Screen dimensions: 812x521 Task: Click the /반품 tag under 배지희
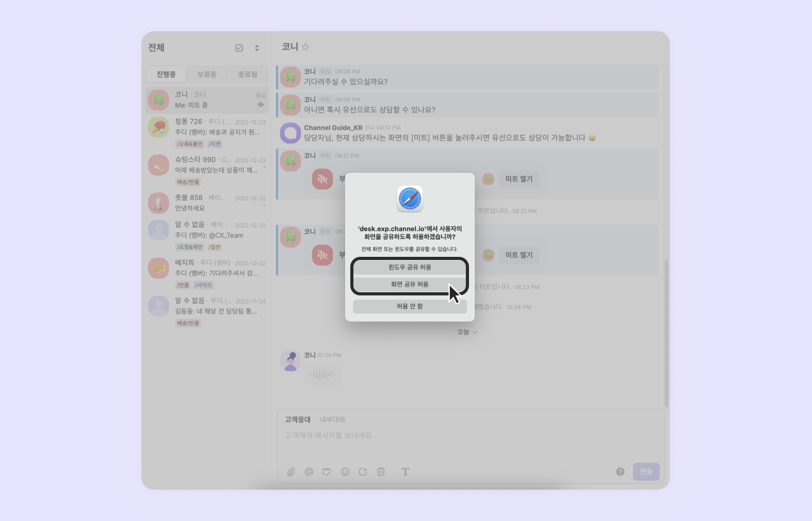[x=183, y=285]
